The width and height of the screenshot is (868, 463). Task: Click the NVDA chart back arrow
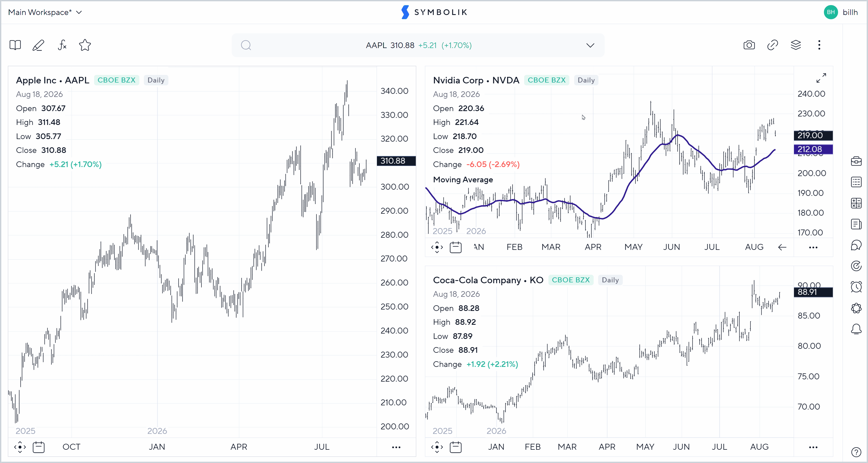pyautogui.click(x=782, y=247)
